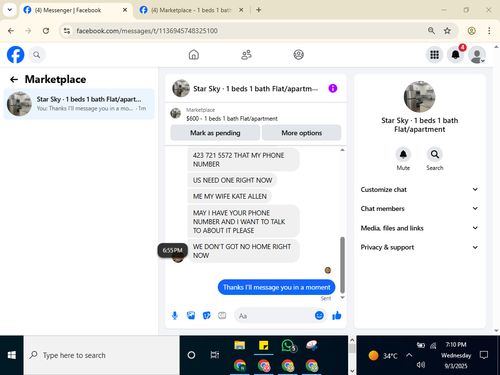Record a voice clip with the microphone icon

(x=175, y=315)
